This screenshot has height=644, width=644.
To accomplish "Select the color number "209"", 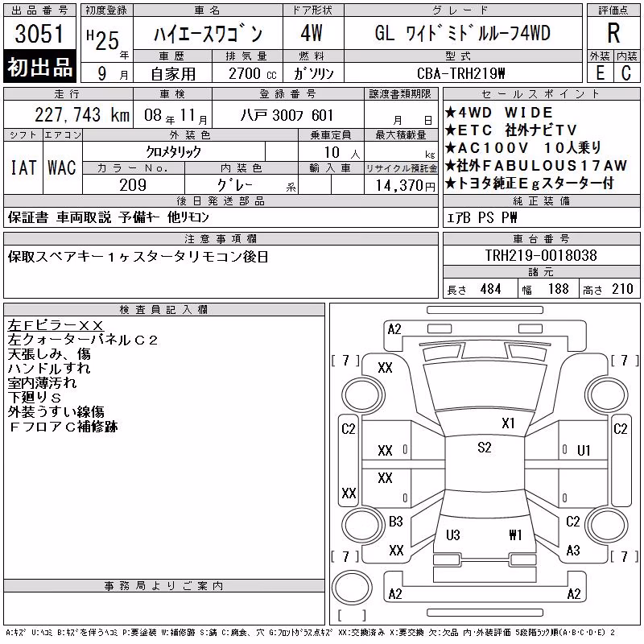I will (x=133, y=185).
